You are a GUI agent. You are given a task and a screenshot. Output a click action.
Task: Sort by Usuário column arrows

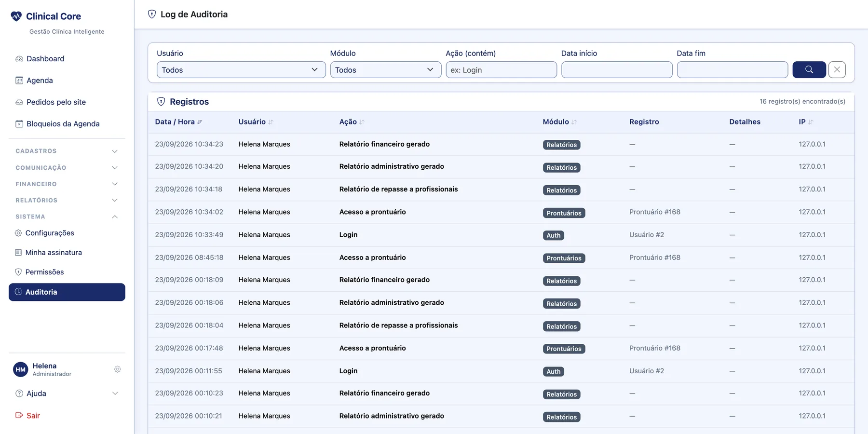[x=271, y=122]
